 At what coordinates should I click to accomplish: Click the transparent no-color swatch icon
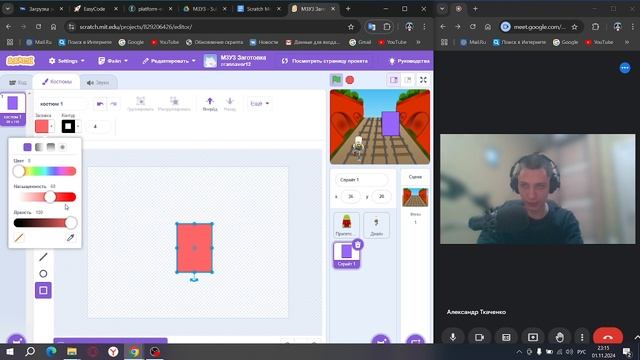(19, 238)
